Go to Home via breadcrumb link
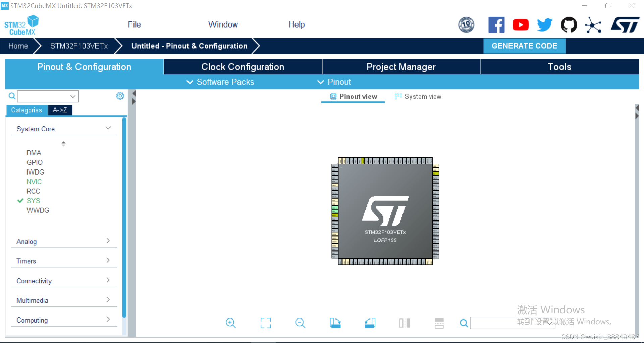644x343 pixels. (x=18, y=46)
